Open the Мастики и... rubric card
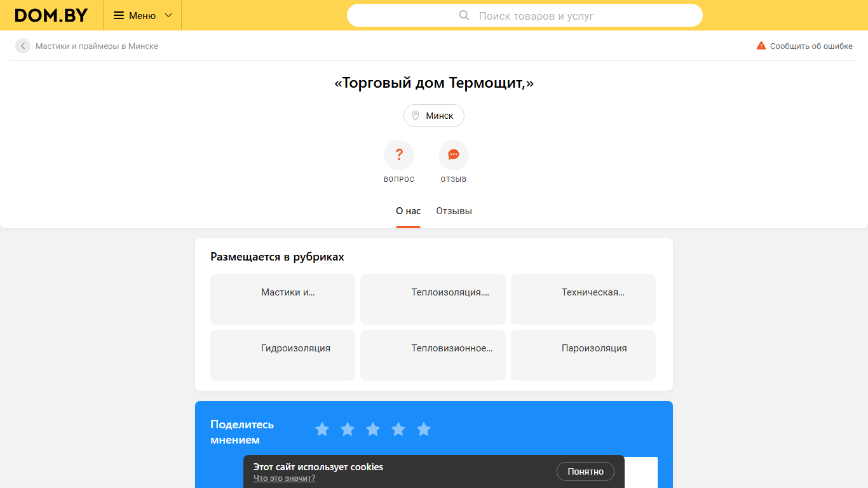This screenshot has height=488, width=868. [283, 299]
